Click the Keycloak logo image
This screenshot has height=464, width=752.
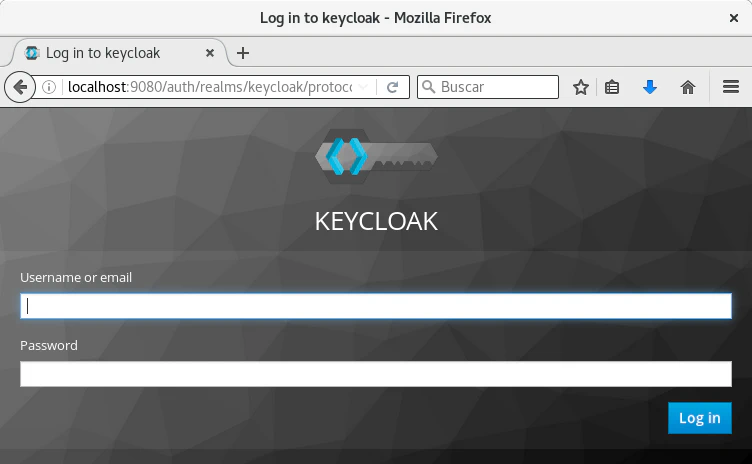click(376, 157)
